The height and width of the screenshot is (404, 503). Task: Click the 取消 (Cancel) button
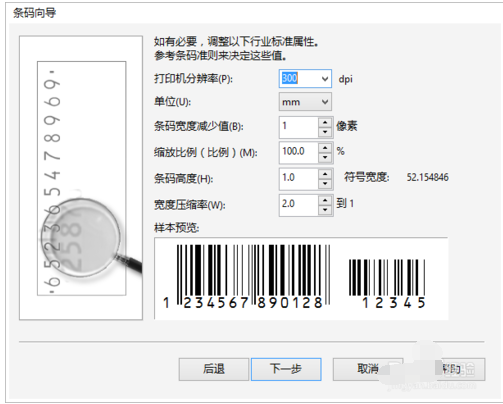(368, 369)
